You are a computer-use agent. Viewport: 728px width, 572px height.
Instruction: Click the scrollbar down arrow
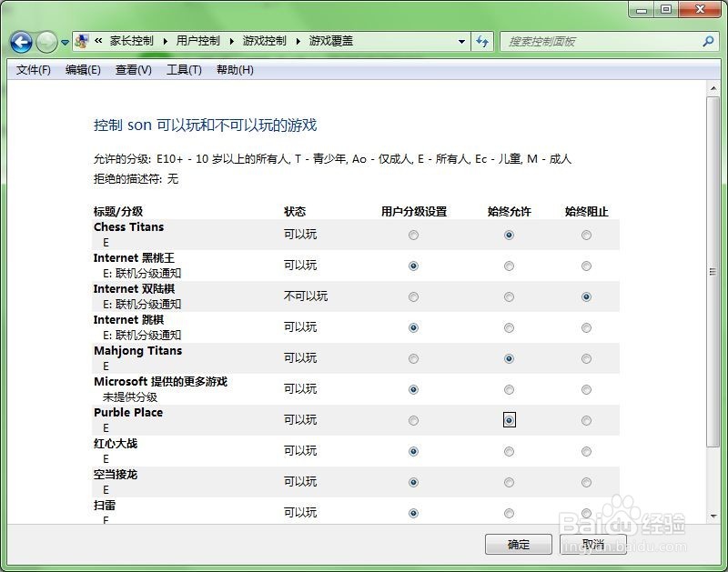[x=713, y=516]
